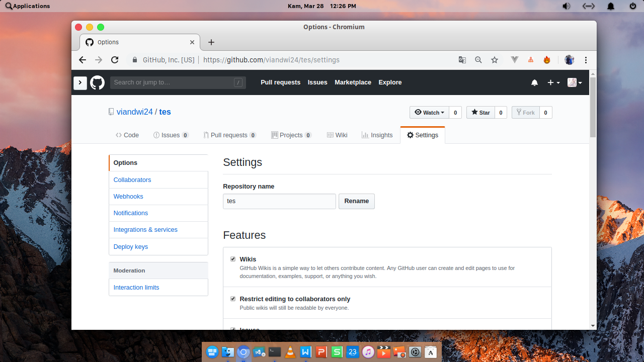Switch to the repository Pull requests tab
Screen dimensions: 644x362
[x=230, y=135]
